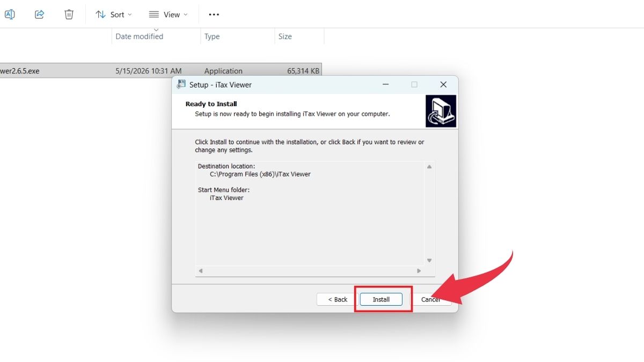Screen dimensions: 644x362
Task: Click the Rename icon in Explorer toolbar
Action: (10, 14)
